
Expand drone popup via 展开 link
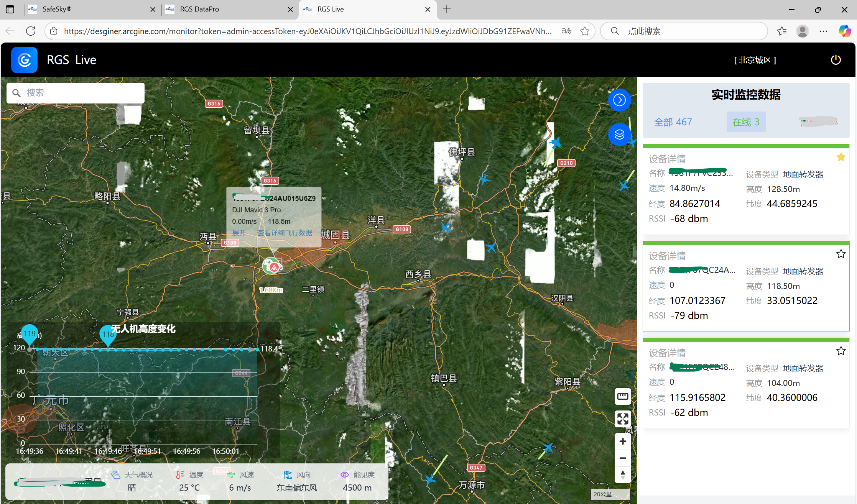(239, 233)
